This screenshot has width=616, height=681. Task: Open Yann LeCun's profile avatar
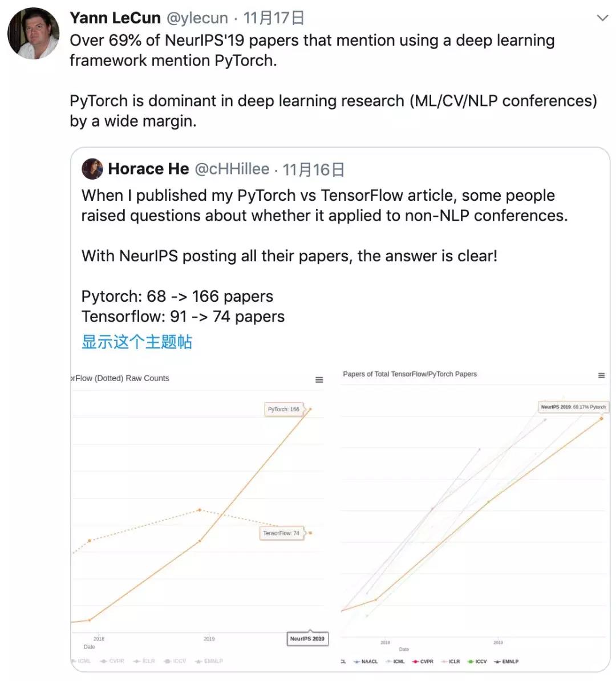tap(34, 34)
